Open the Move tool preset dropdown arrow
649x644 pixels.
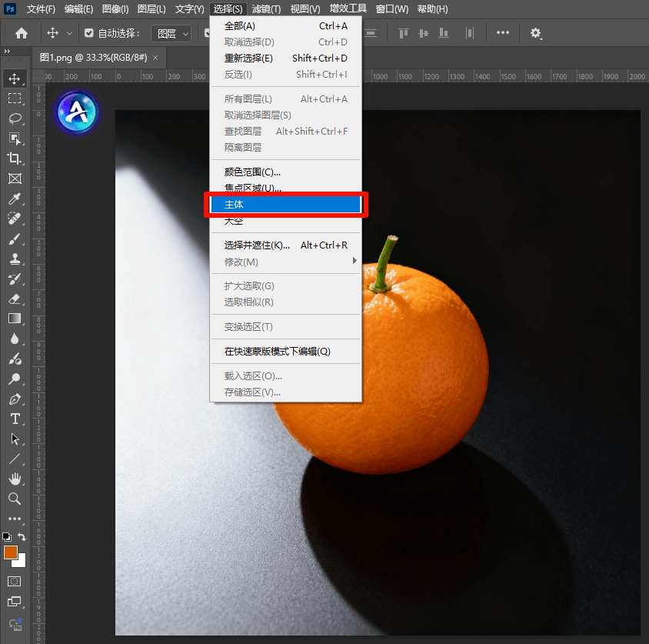coord(70,33)
